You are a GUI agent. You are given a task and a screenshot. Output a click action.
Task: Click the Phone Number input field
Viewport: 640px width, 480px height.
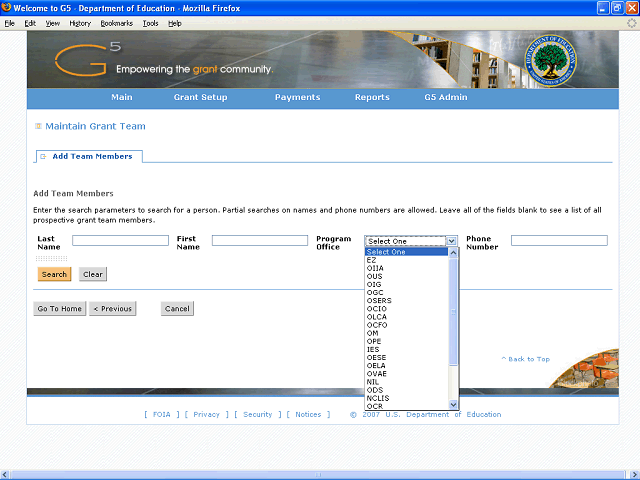[559, 240]
